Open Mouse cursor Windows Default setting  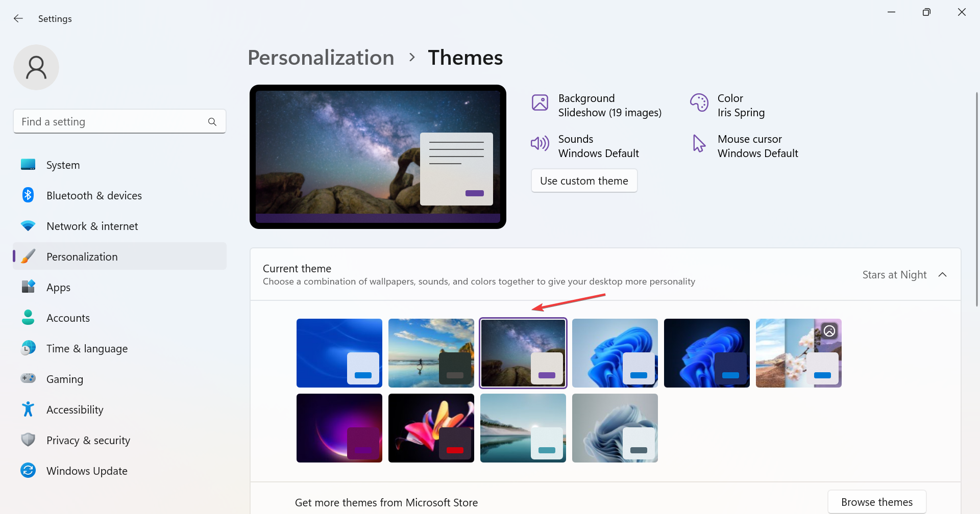pyautogui.click(x=745, y=146)
